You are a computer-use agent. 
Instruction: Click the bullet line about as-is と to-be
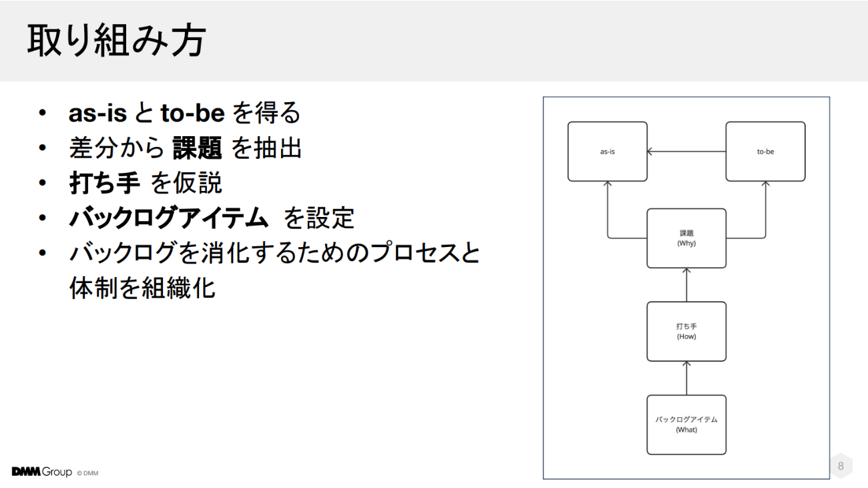(x=184, y=114)
